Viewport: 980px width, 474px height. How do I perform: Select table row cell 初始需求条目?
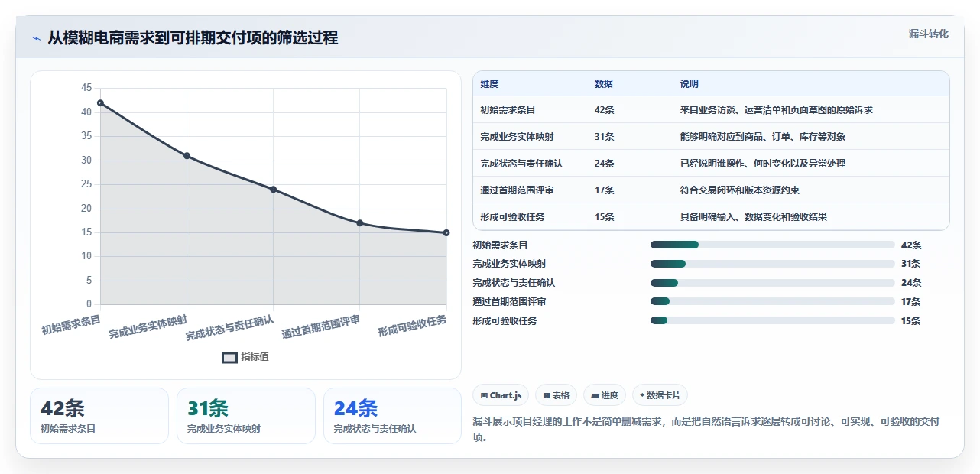click(508, 110)
